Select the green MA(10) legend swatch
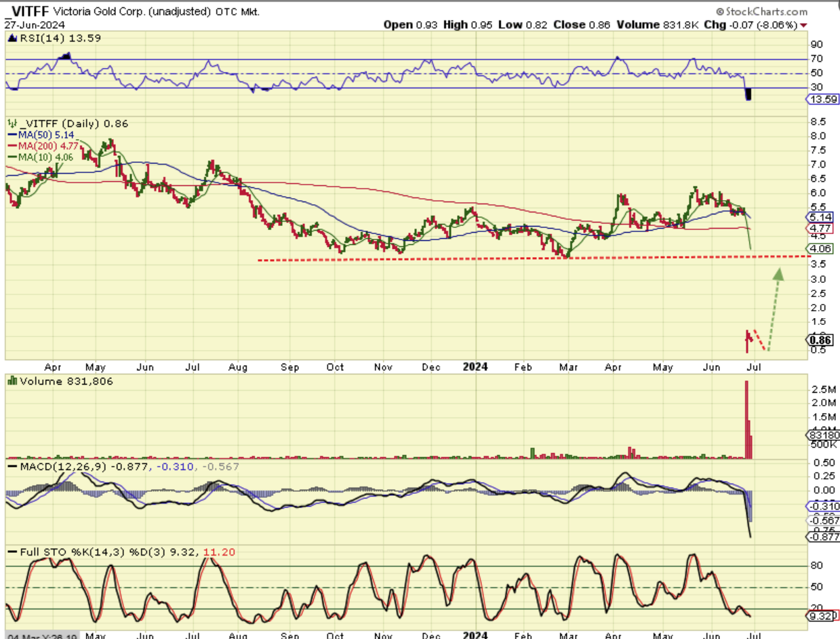 13,157
